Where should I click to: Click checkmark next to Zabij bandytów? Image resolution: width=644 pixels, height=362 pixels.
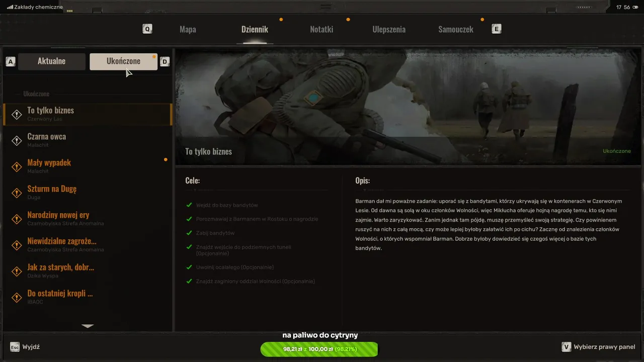189,233
